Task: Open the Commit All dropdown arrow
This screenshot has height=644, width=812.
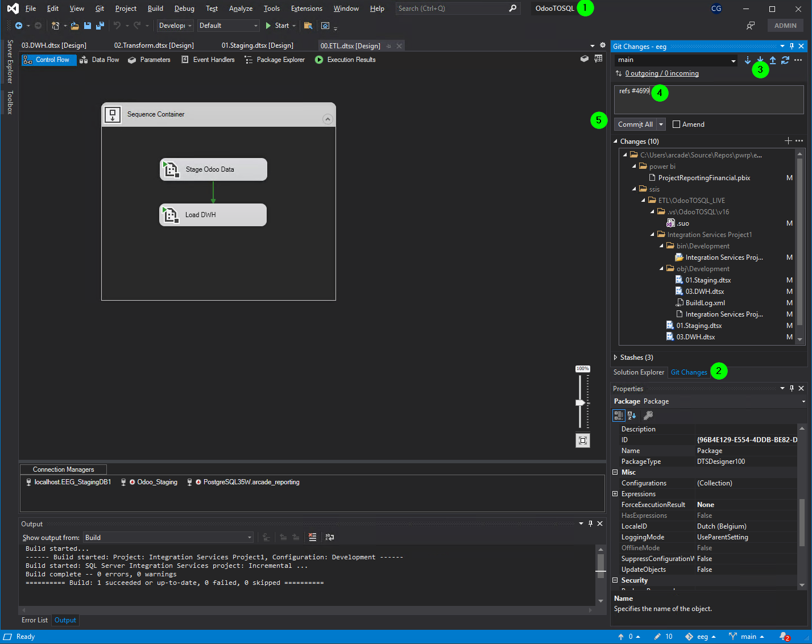Action: coord(661,124)
